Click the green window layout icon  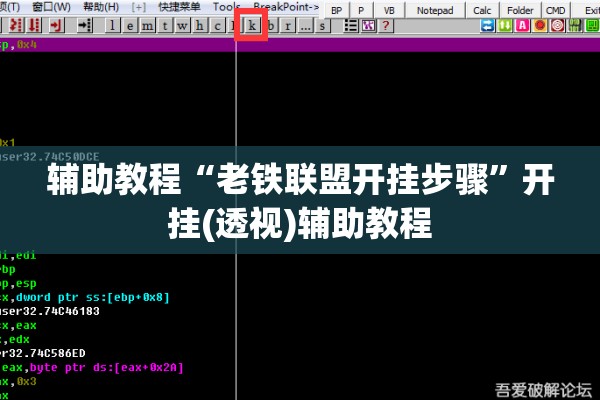592,26
